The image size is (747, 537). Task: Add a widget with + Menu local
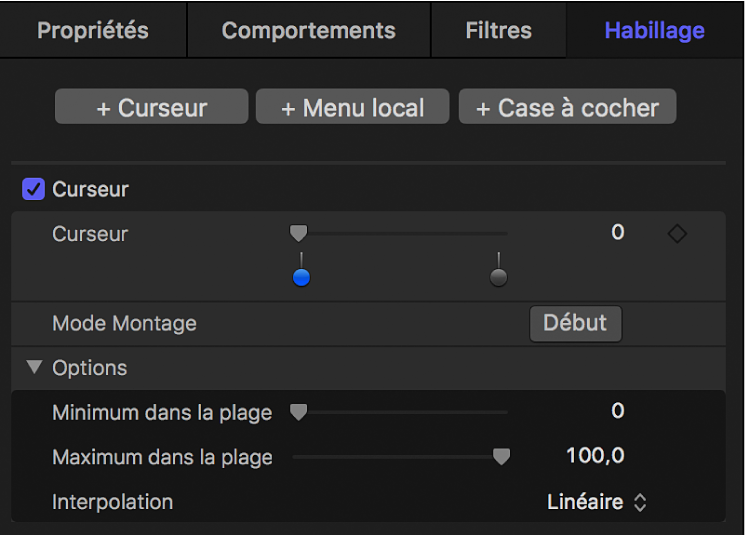point(353,107)
